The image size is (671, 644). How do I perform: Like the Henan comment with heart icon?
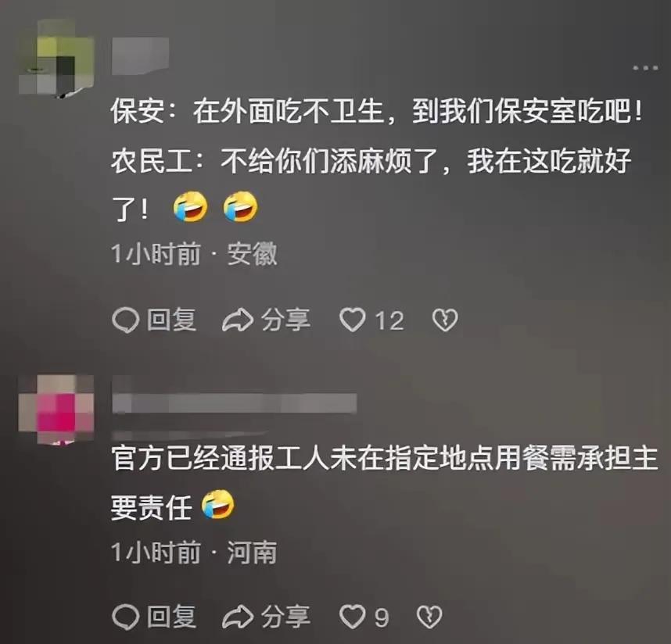(x=352, y=617)
